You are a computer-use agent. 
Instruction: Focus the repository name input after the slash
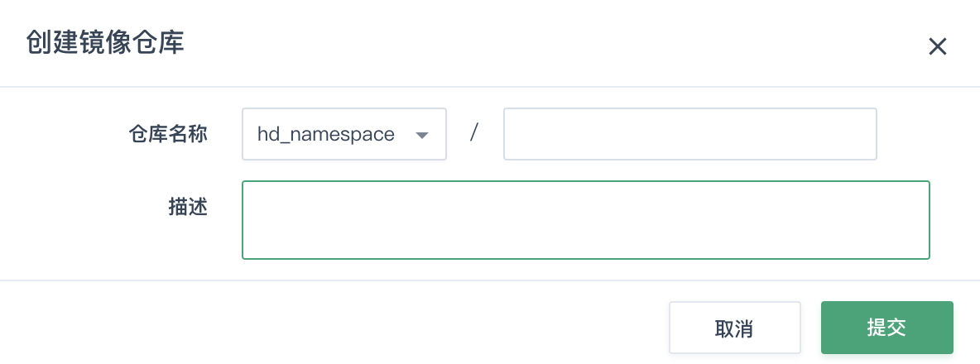point(690,134)
